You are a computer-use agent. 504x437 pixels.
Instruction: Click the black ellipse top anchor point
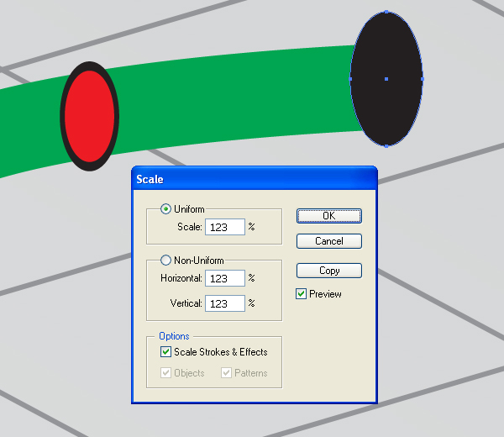coord(386,12)
